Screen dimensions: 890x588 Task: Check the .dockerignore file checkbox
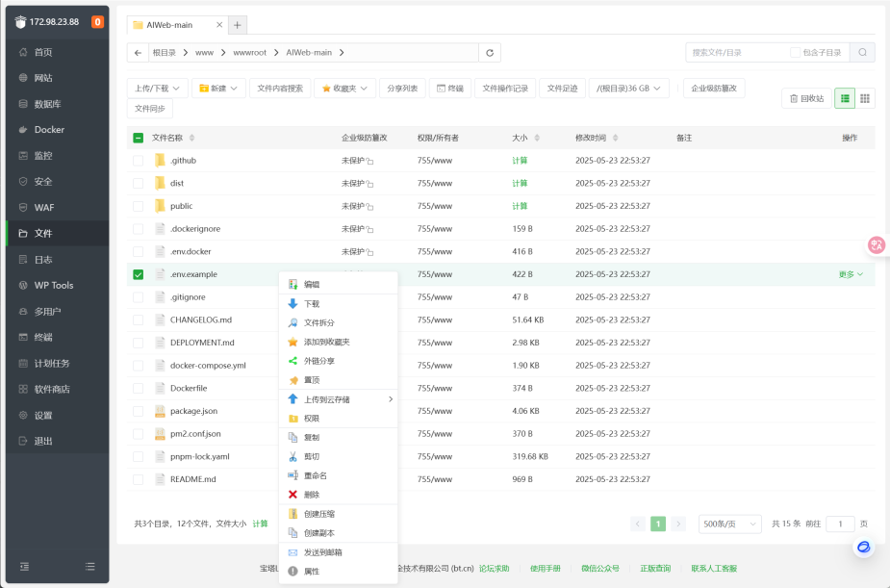[138, 229]
